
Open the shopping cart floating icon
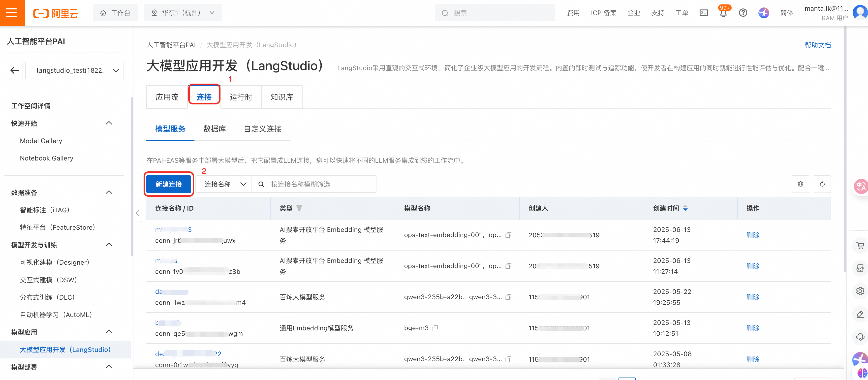click(x=860, y=246)
